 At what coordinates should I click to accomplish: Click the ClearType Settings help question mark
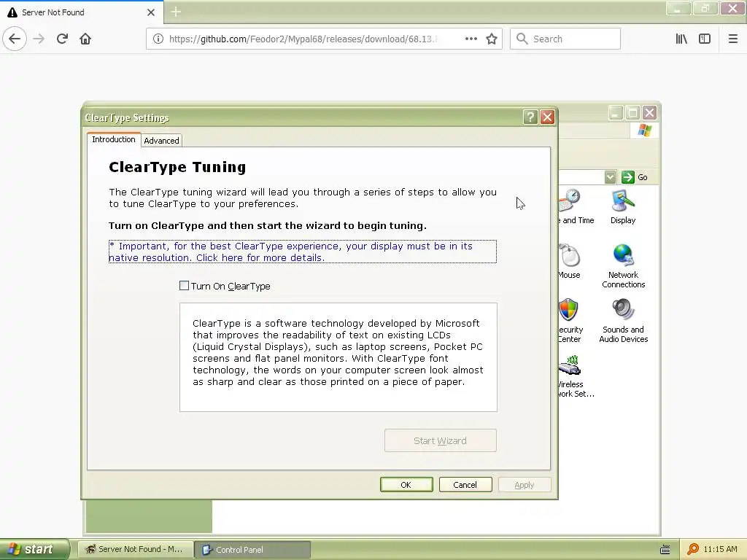click(x=531, y=117)
